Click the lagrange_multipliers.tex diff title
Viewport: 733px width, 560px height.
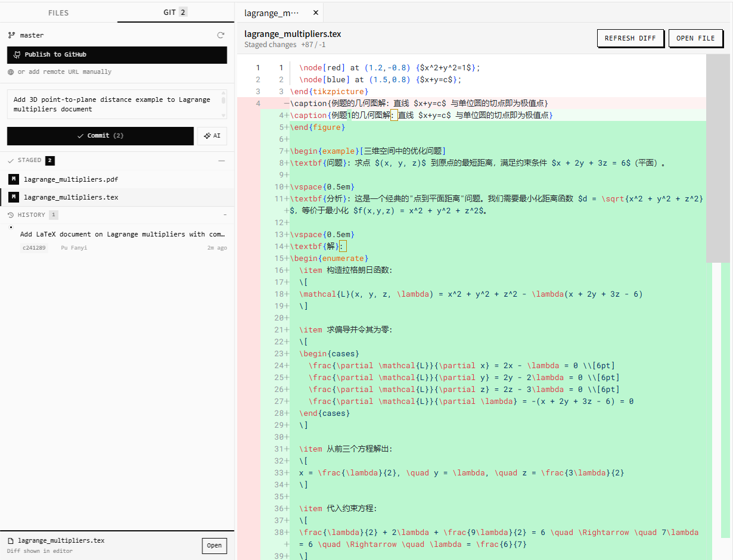click(x=293, y=34)
